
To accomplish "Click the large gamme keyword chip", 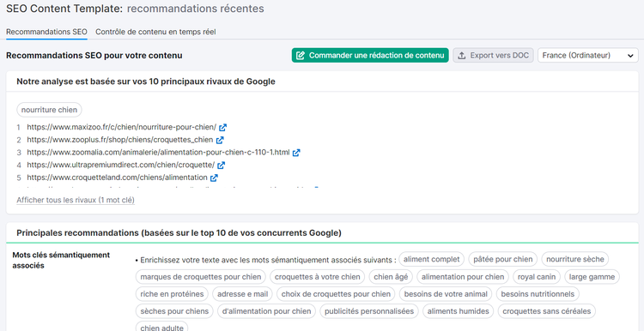I will click(592, 277).
